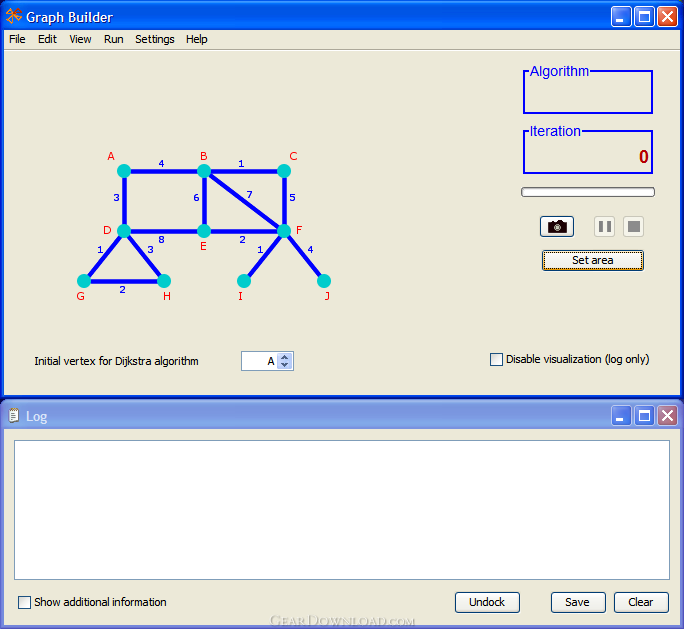Select graph vertex F
684x629 pixels.
(284, 231)
